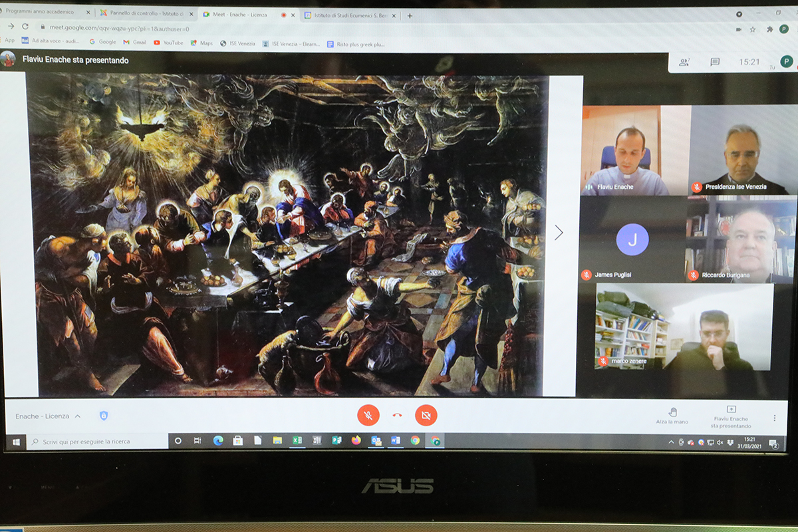This screenshot has height=532, width=798.
Task: Open the Meet chat panel
Action: point(715,62)
